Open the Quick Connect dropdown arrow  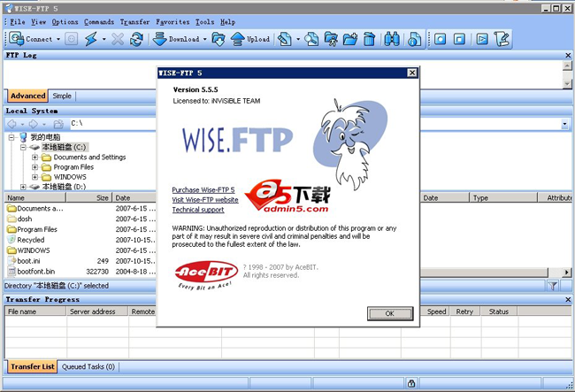point(104,39)
